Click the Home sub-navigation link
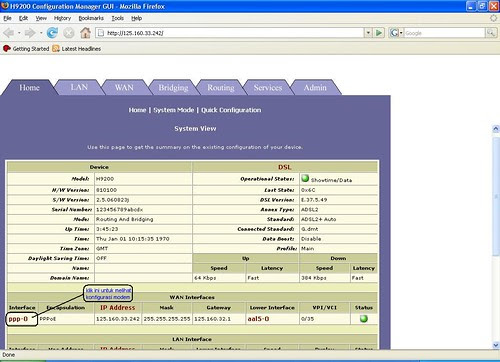The image size is (500, 362). click(x=137, y=110)
